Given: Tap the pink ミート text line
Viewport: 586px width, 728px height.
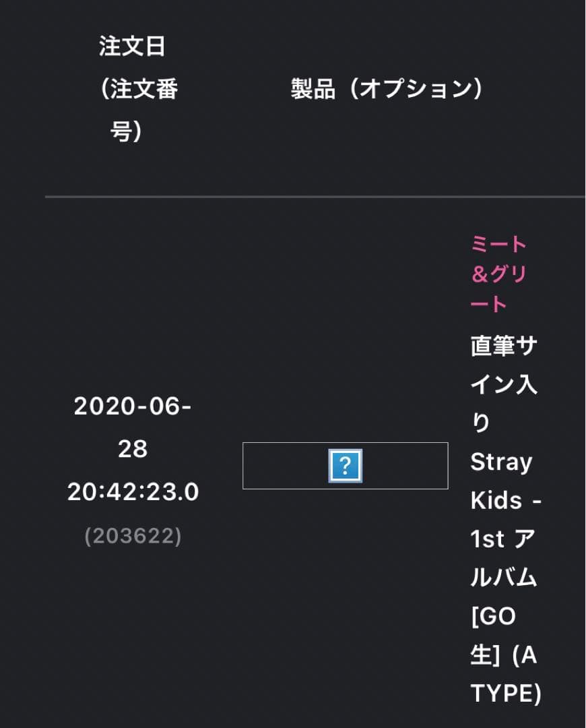Looking at the screenshot, I should 498,244.
